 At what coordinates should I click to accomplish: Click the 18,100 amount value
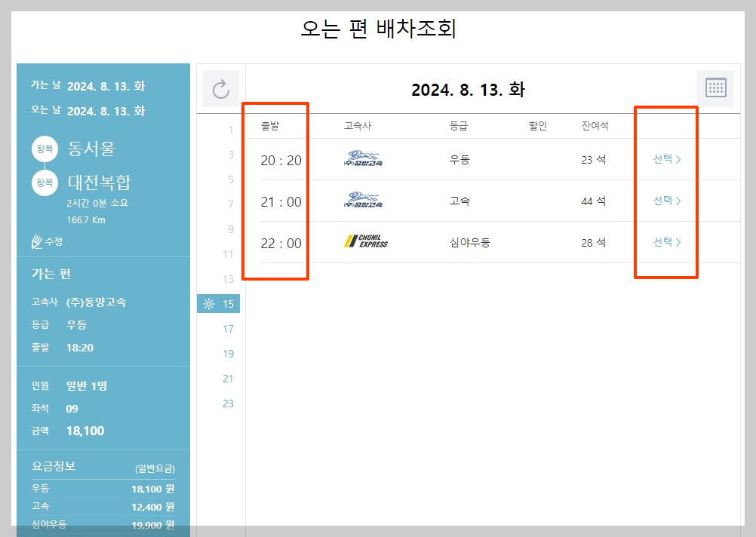click(x=85, y=431)
